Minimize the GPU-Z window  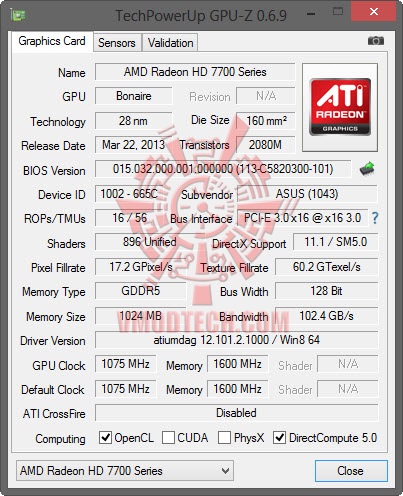(x=311, y=14)
